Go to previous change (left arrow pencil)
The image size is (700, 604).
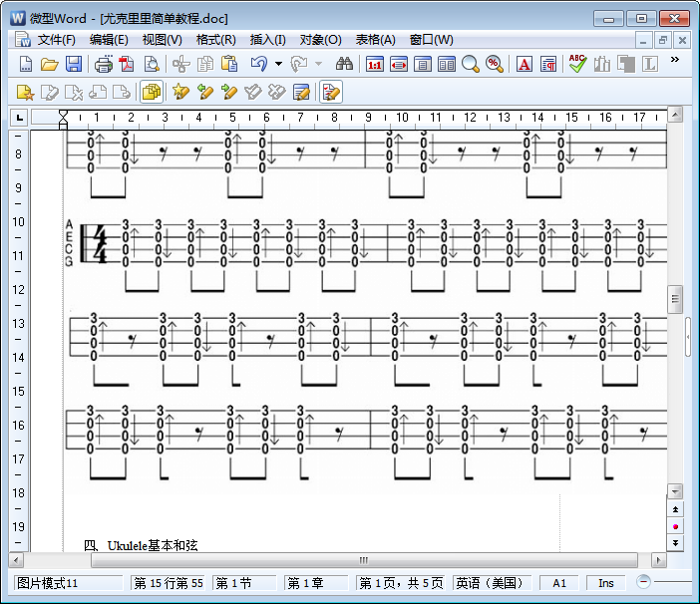pyautogui.click(x=204, y=92)
